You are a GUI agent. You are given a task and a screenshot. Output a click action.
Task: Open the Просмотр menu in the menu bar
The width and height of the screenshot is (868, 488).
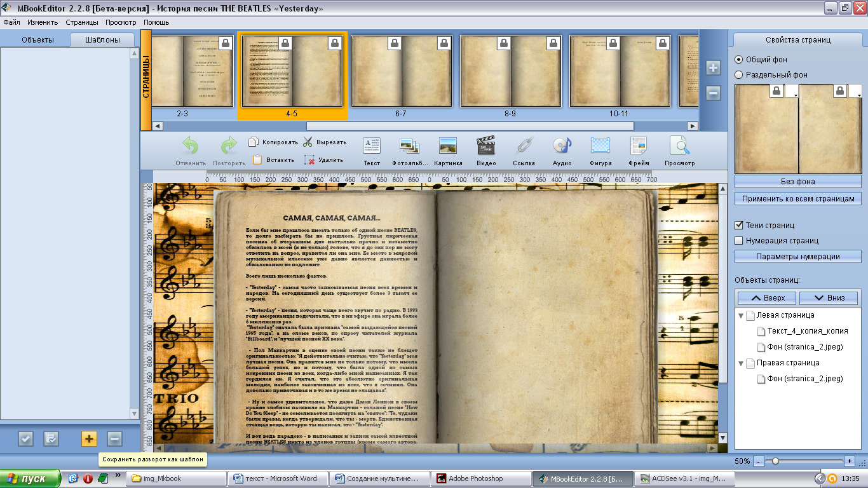tap(121, 22)
